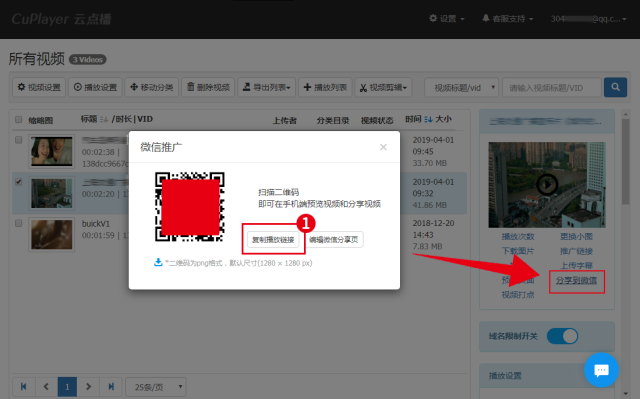Open the 25条/页 page size dropdown

click(156, 386)
